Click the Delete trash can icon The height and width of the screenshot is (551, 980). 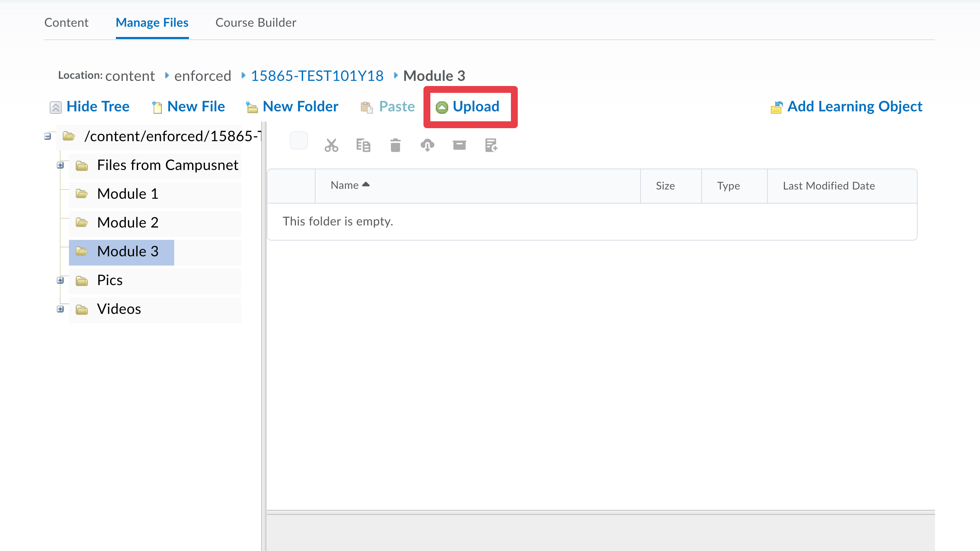coord(395,145)
